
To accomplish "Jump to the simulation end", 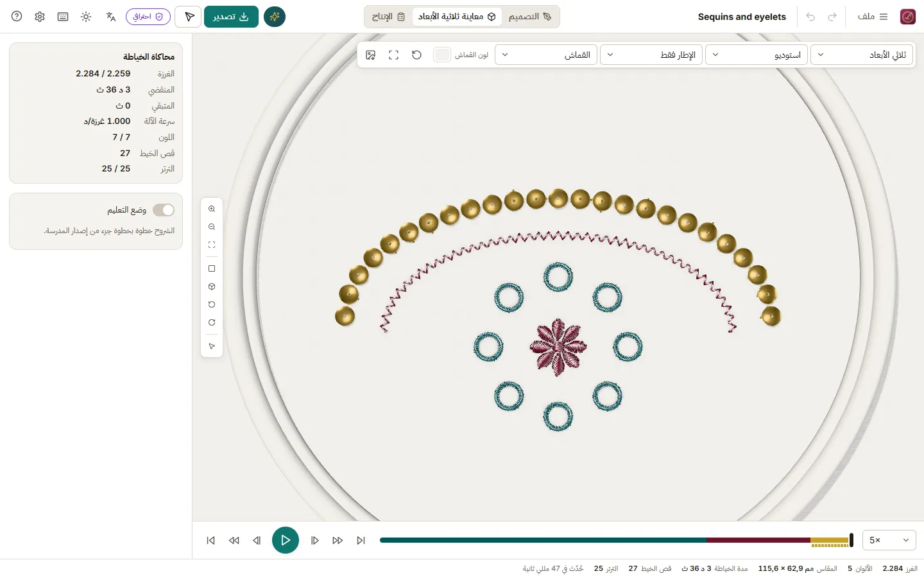I will pyautogui.click(x=361, y=540).
